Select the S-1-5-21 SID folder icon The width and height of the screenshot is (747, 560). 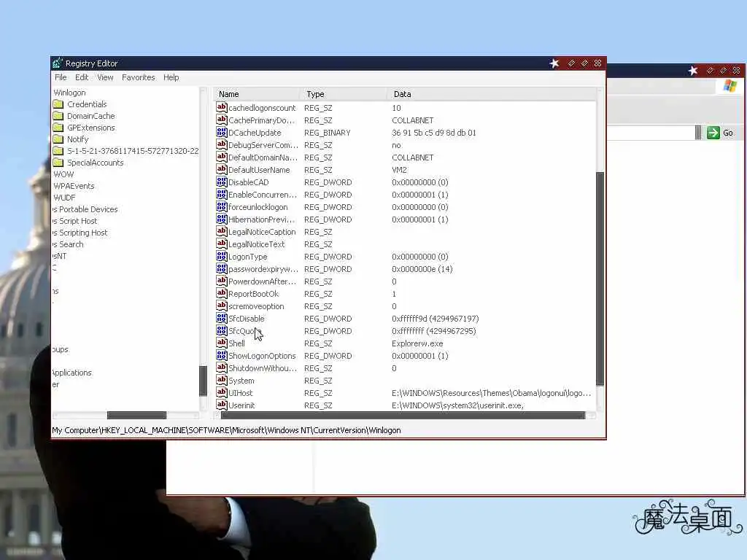[x=58, y=151]
